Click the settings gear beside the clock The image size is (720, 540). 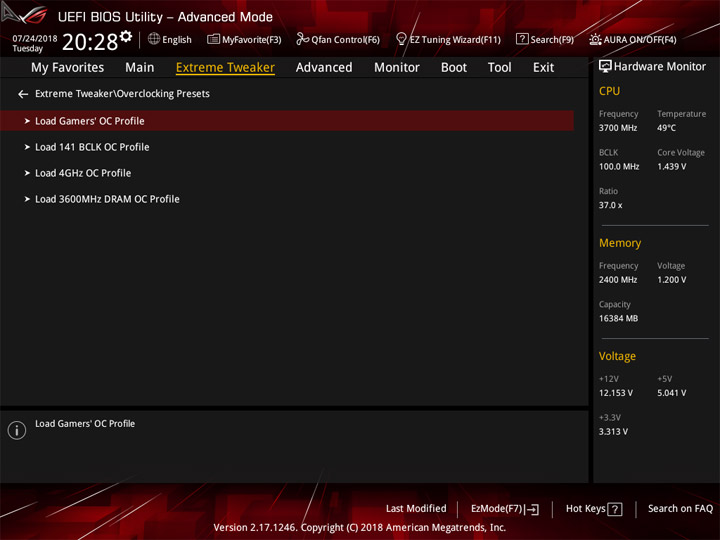(126, 36)
